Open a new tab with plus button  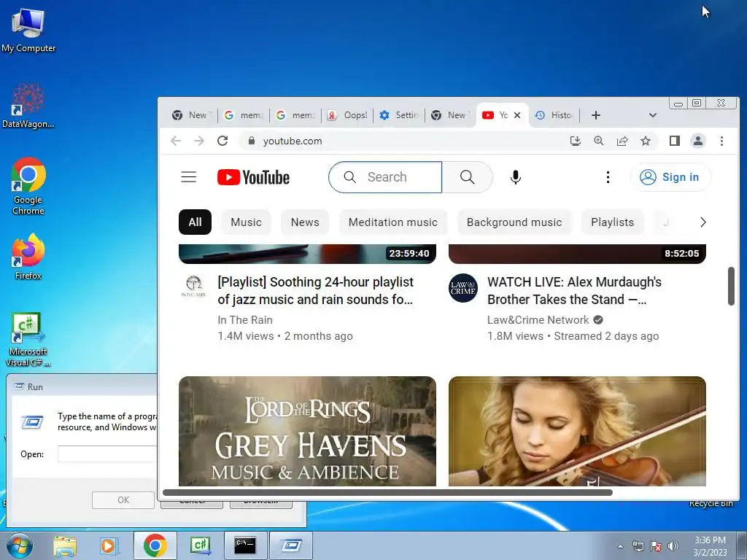pyautogui.click(x=595, y=115)
